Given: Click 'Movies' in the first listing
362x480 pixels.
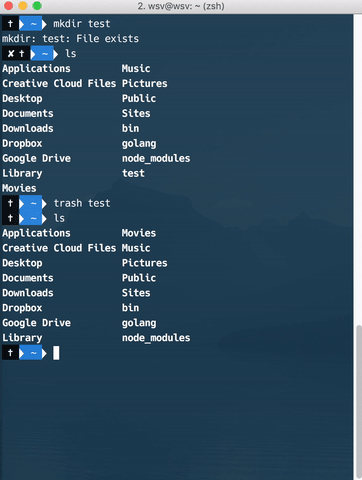Looking at the screenshot, I should point(19,188).
